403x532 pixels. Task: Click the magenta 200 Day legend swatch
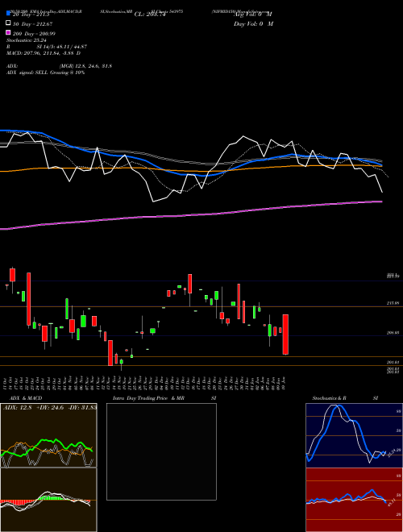(x=8, y=33)
